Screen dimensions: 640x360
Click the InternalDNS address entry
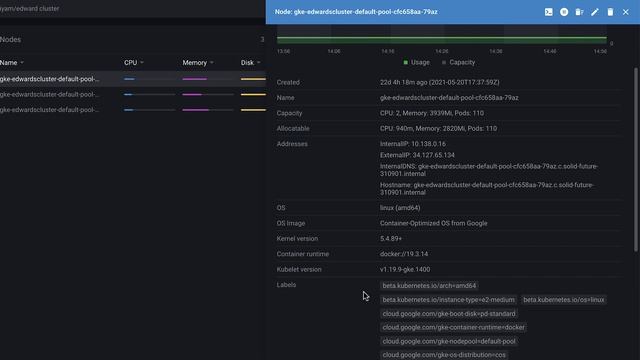(x=489, y=170)
